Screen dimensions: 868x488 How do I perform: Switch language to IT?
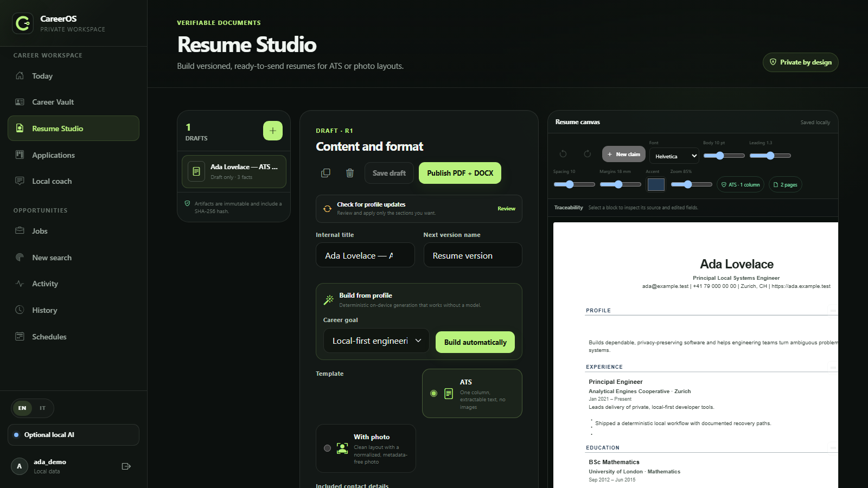[x=42, y=408]
